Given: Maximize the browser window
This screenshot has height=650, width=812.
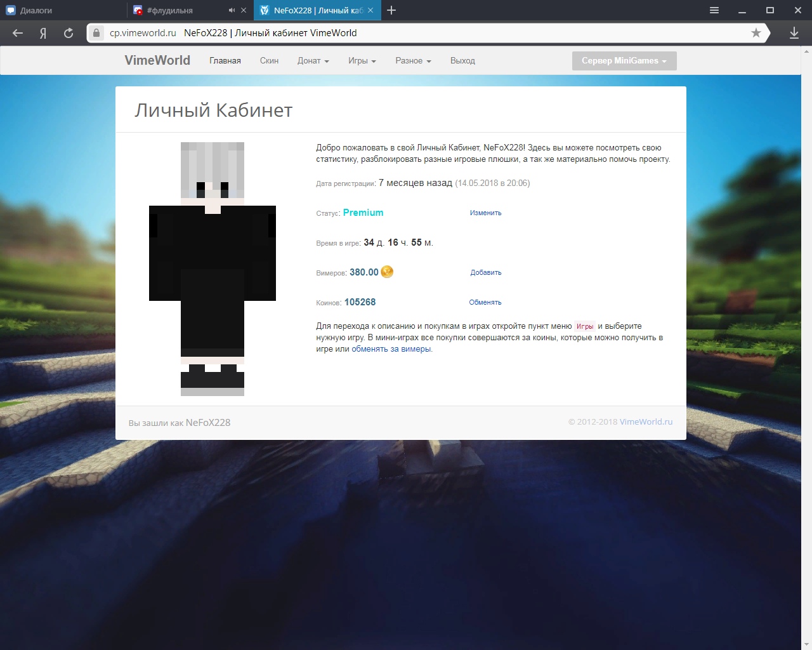Looking at the screenshot, I should 770,10.
